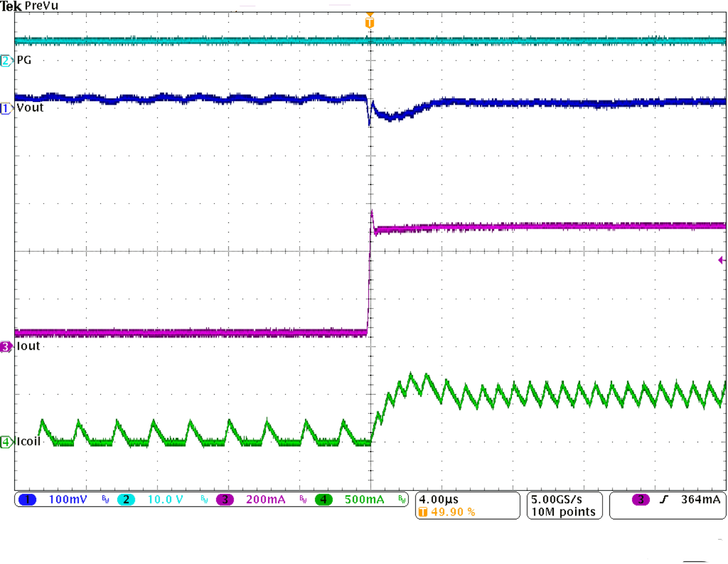Screen dimensions: 728x564
Task: Select the channel 1 Vout badge
Action: (5, 109)
